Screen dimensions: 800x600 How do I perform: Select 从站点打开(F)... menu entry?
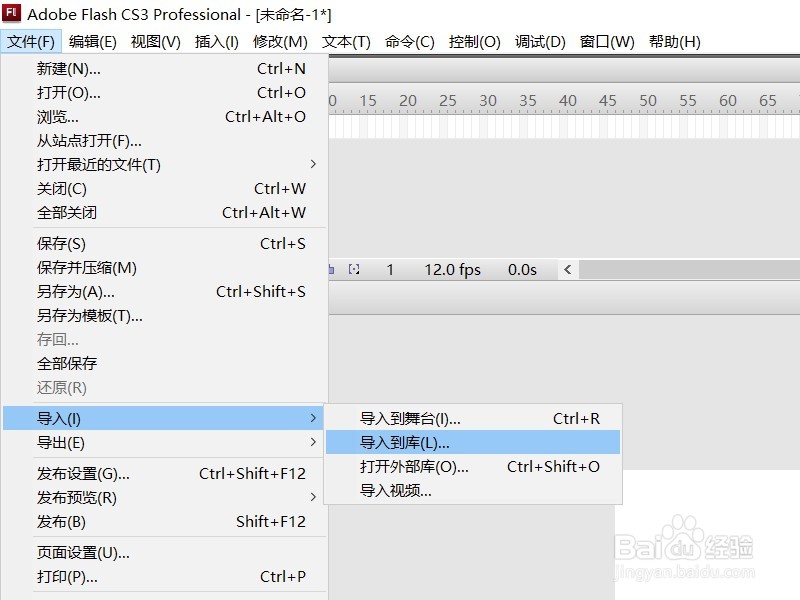coord(164,140)
